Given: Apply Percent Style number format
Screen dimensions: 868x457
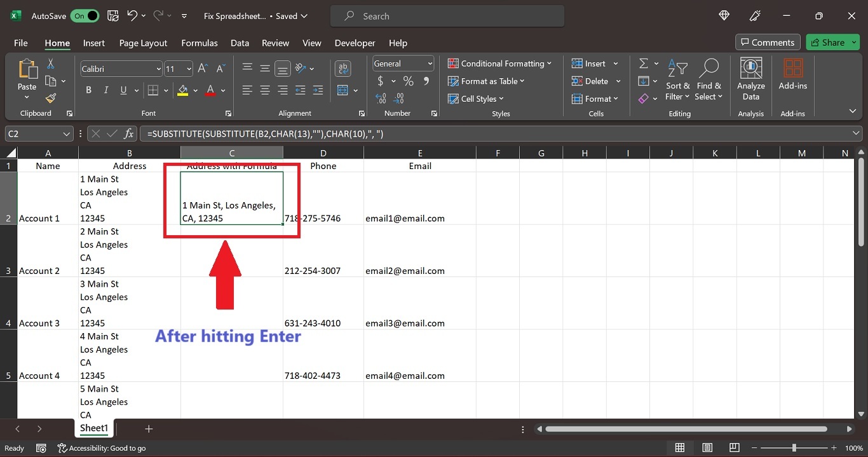Looking at the screenshot, I should (x=408, y=81).
